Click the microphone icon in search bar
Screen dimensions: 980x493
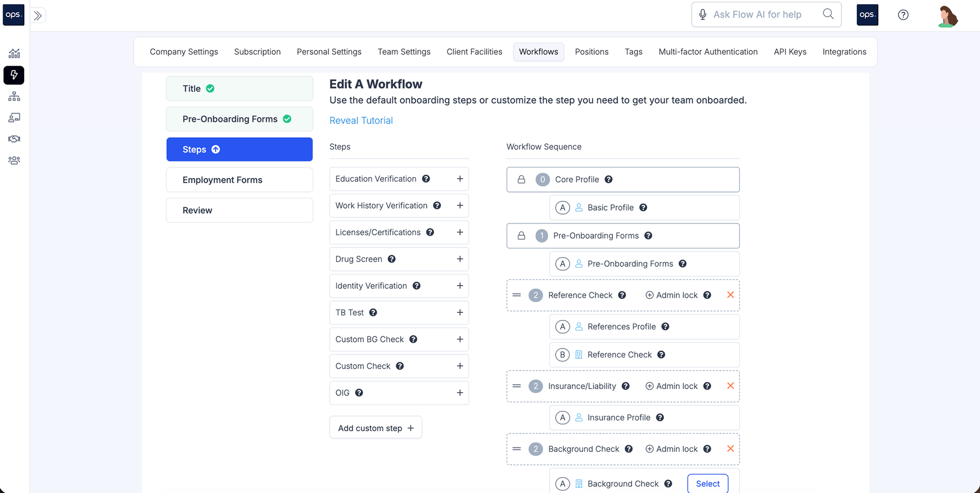click(x=702, y=15)
